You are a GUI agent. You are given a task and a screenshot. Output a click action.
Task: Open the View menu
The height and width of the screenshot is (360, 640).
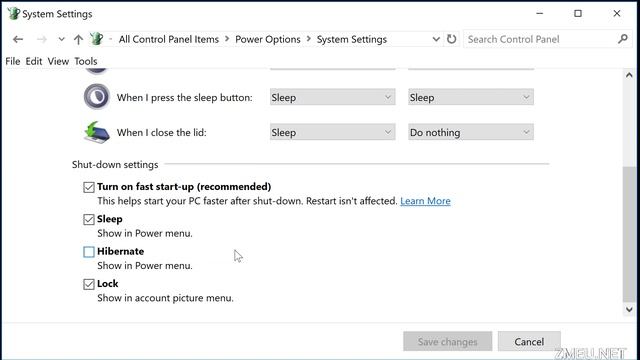pos(58,61)
